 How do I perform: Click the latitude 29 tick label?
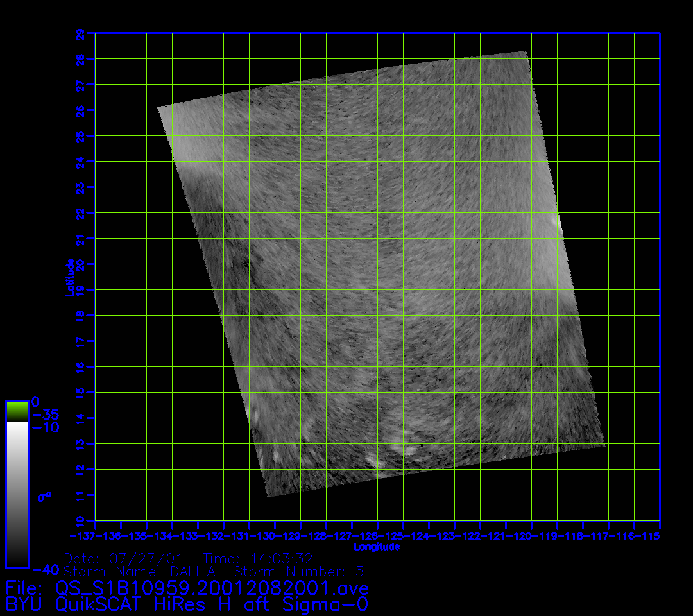pos(80,33)
